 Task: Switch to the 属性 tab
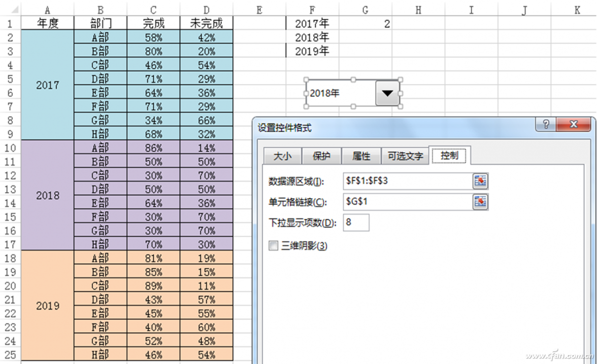pyautogui.click(x=361, y=156)
